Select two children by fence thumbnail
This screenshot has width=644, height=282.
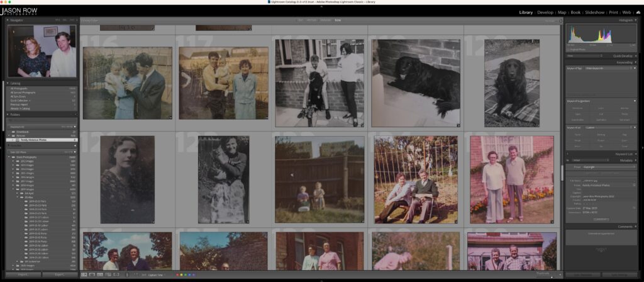pos(319,179)
